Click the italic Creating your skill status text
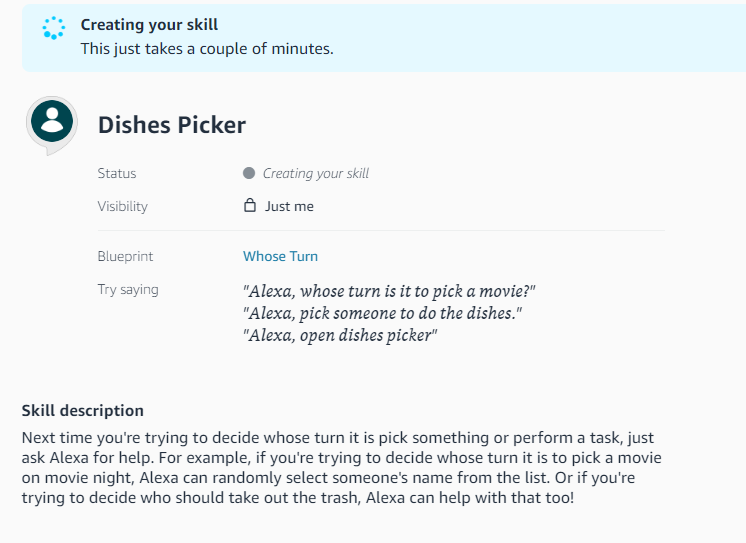The width and height of the screenshot is (746, 543). click(316, 173)
